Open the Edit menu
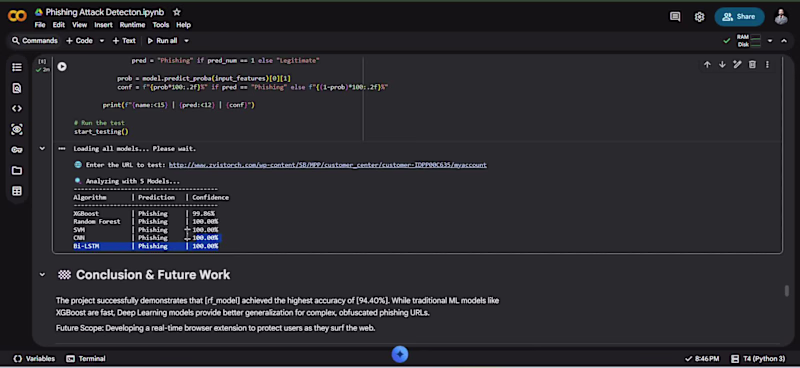Screen dimensions: 800x368 point(59,25)
